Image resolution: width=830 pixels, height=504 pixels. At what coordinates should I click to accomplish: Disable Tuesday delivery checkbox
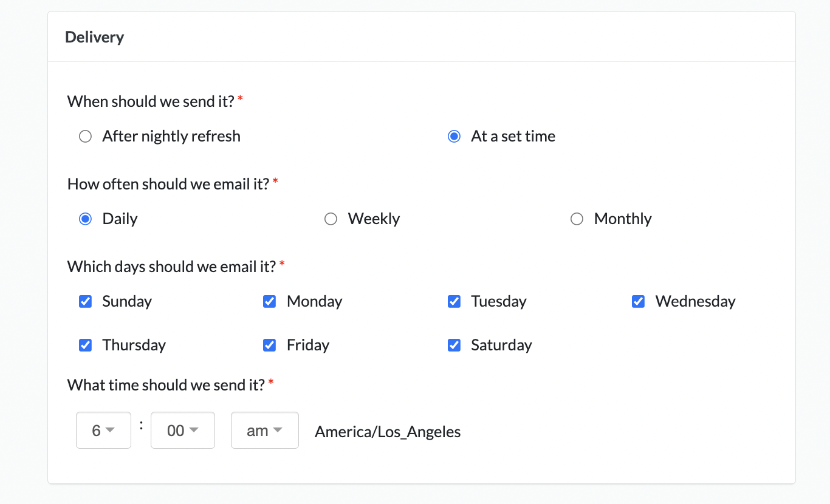click(454, 302)
